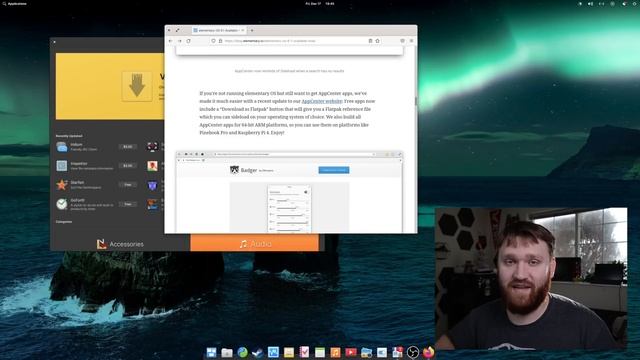The width and height of the screenshot is (640, 360).
Task: Open Multitasking View from the dock
Action: click(x=211, y=352)
